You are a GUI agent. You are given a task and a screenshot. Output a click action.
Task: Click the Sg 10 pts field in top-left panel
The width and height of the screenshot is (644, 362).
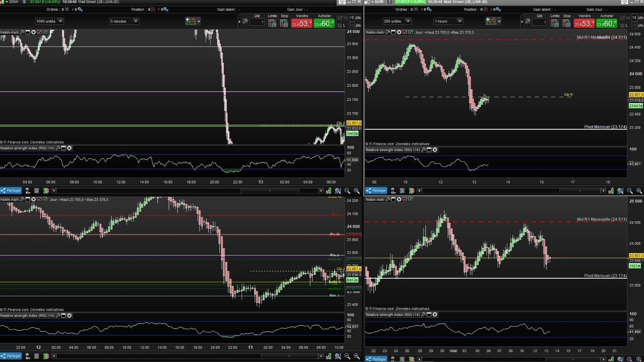tap(352, 18)
